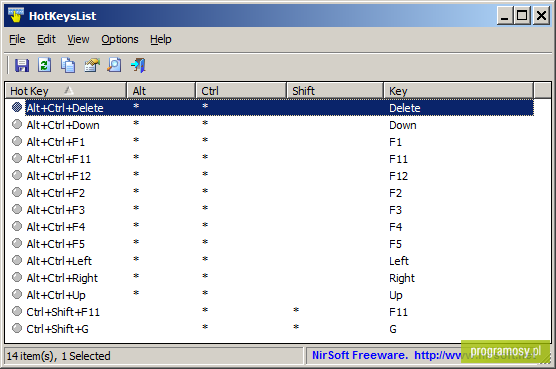This screenshot has height=369, width=556.
Task: Click the bullet icon beside Ctrl+Shift+G
Action: tap(17, 329)
